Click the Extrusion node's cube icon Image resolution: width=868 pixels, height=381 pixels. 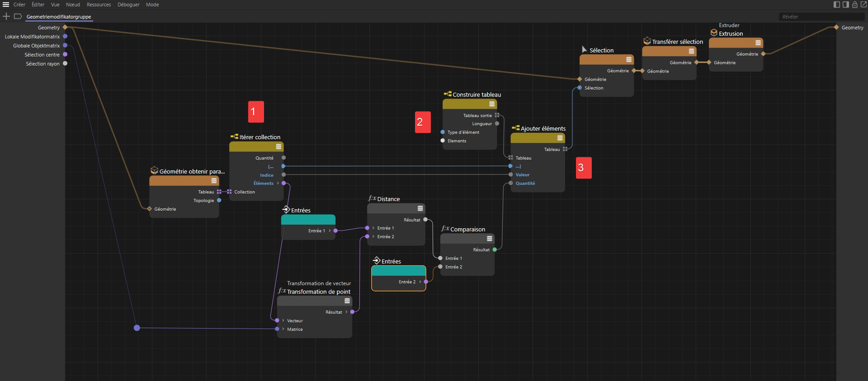pyautogui.click(x=714, y=33)
